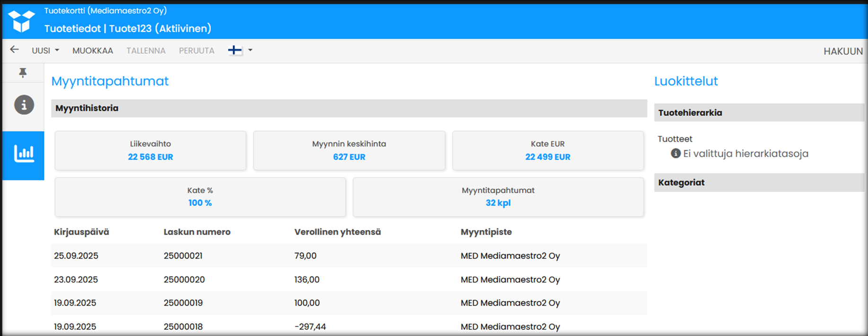Click MUOKKAA to edit the product
The image size is (868, 336).
pos(93,51)
